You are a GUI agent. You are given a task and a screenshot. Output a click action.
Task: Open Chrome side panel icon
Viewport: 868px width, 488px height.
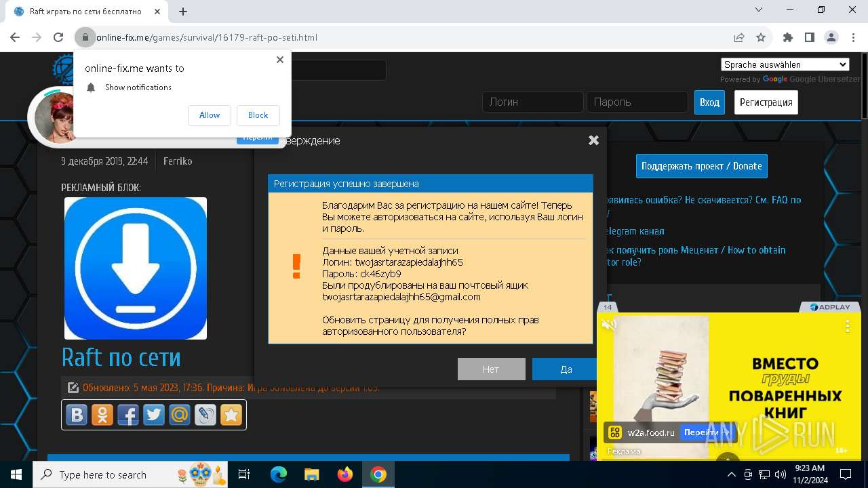809,37
